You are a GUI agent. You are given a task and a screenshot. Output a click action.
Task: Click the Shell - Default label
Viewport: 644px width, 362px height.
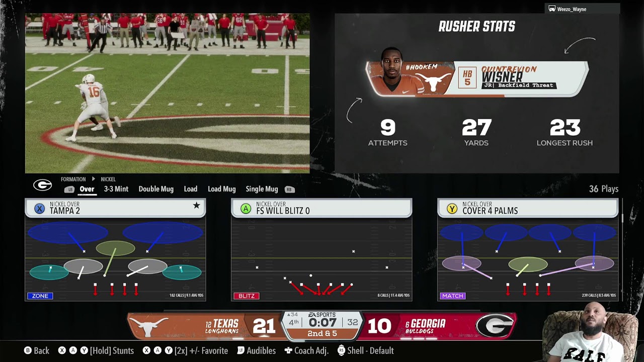370,350
